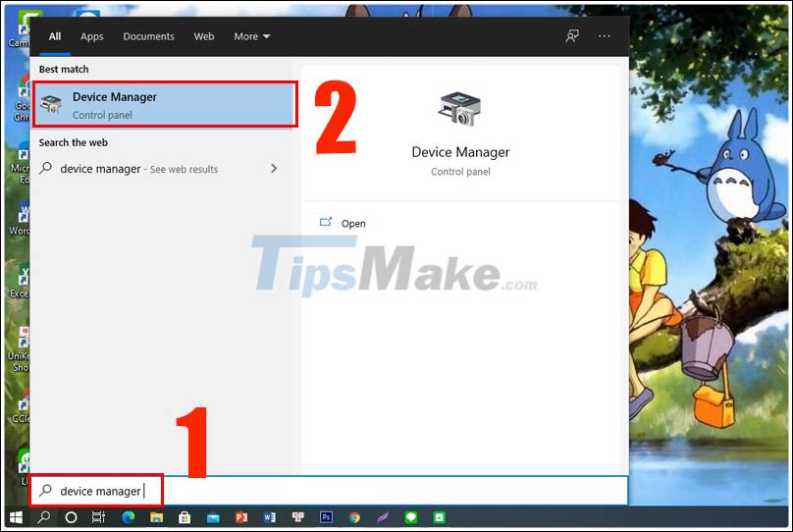
Task: Open Microsoft Store from taskbar
Action: coord(185,517)
